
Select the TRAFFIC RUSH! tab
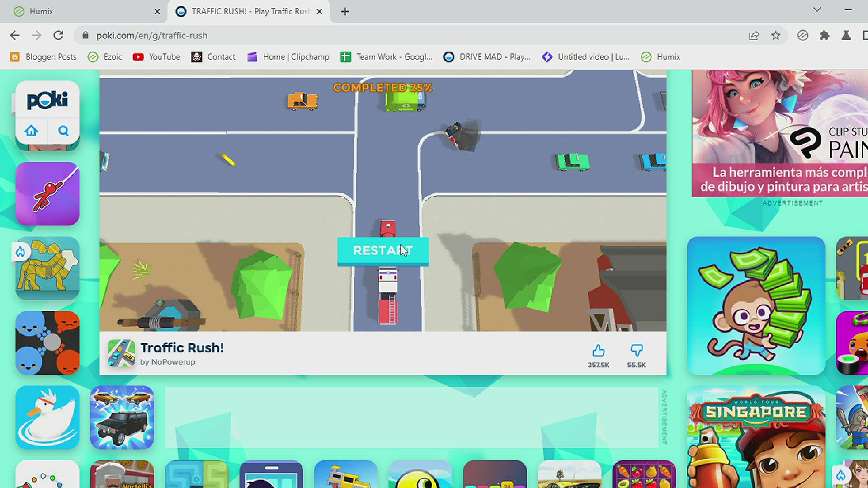pyautogui.click(x=249, y=12)
